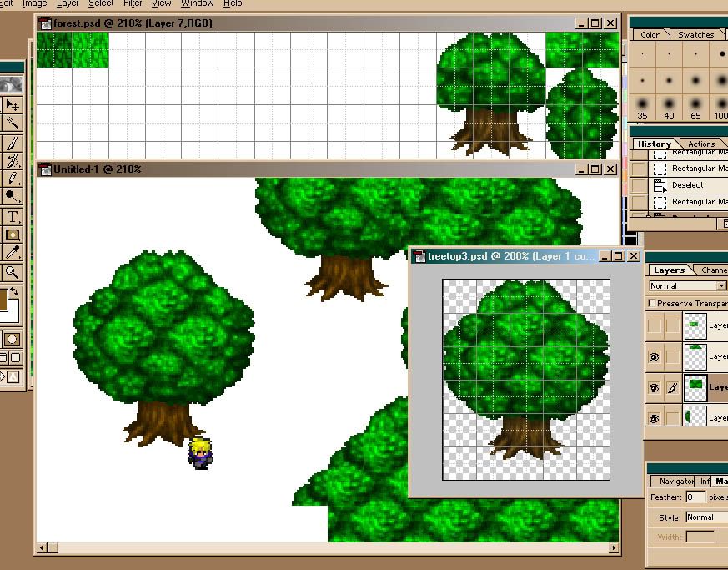Select the Deselect history state
This screenshot has height=570, width=728.
tap(688, 185)
